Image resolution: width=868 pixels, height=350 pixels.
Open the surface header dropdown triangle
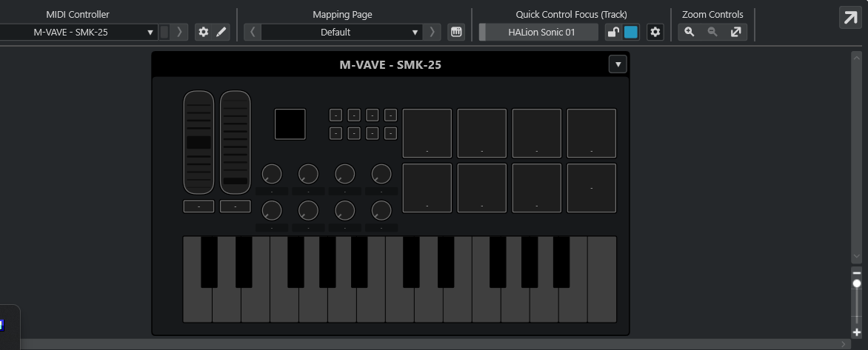[x=618, y=64]
